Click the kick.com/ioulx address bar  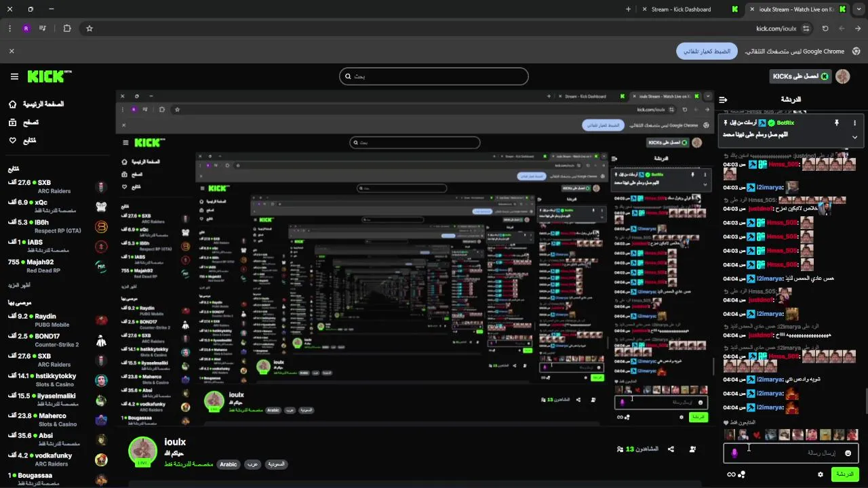(x=776, y=28)
